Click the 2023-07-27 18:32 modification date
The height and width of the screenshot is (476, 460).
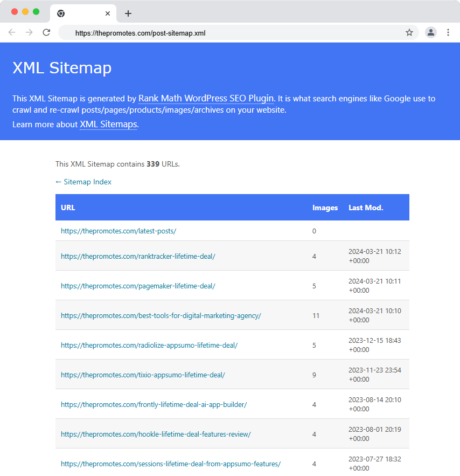(375, 464)
